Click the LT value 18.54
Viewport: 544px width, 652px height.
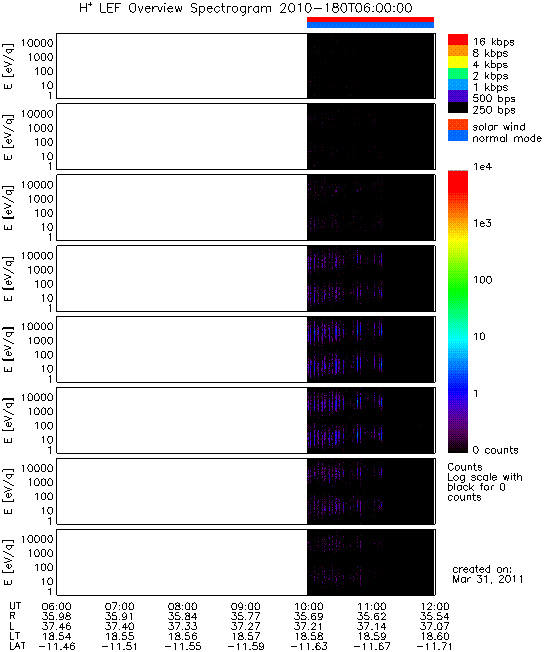pos(56,636)
